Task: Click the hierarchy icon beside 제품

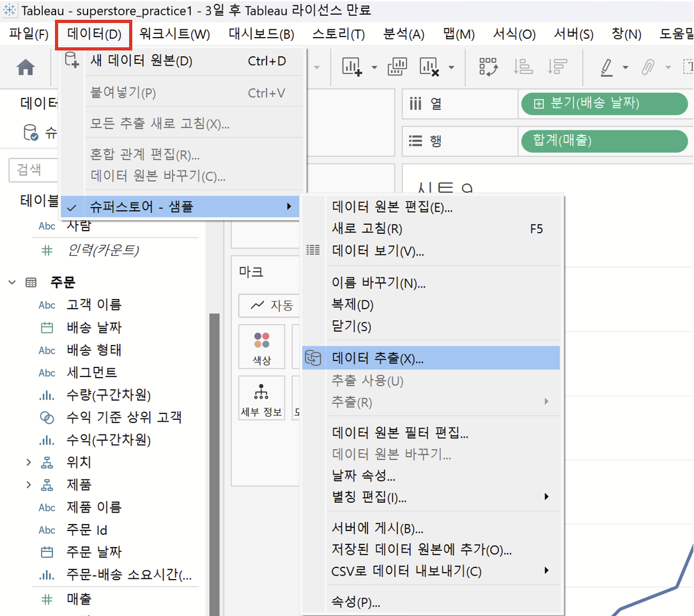Action: click(x=47, y=485)
